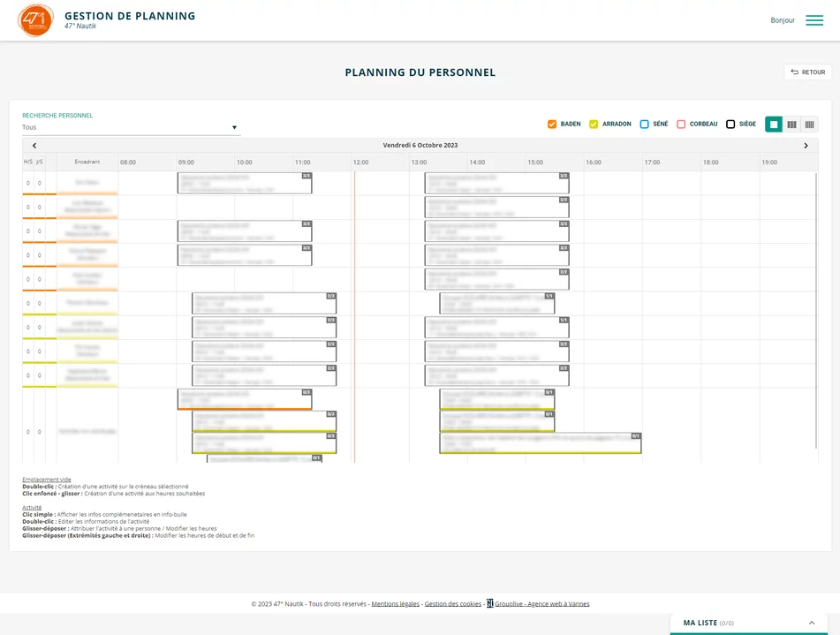This screenshot has width=840, height=635.
Task: Open the Recherche Personnel dropdown
Action: click(x=130, y=127)
